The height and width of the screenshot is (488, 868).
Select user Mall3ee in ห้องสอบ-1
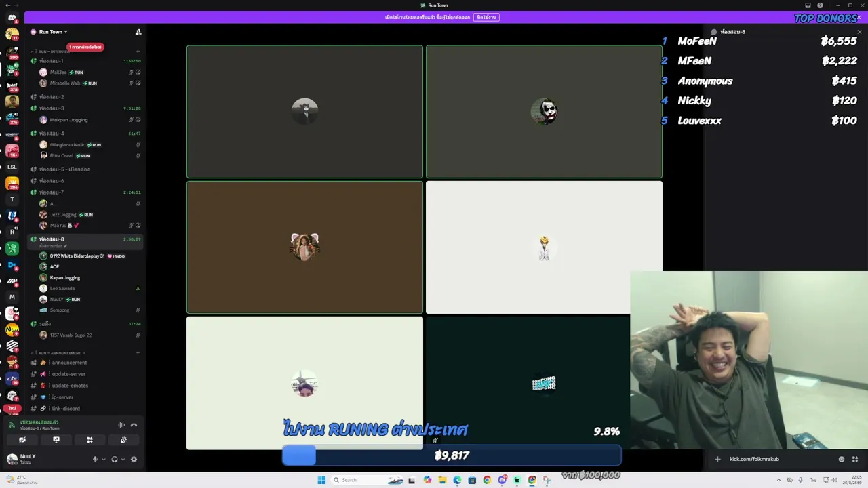pyautogui.click(x=90, y=73)
